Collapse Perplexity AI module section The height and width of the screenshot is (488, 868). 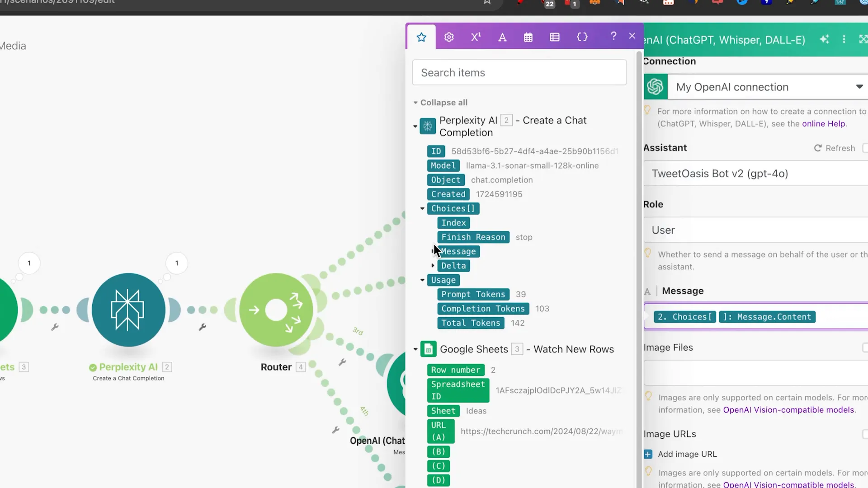coord(415,127)
